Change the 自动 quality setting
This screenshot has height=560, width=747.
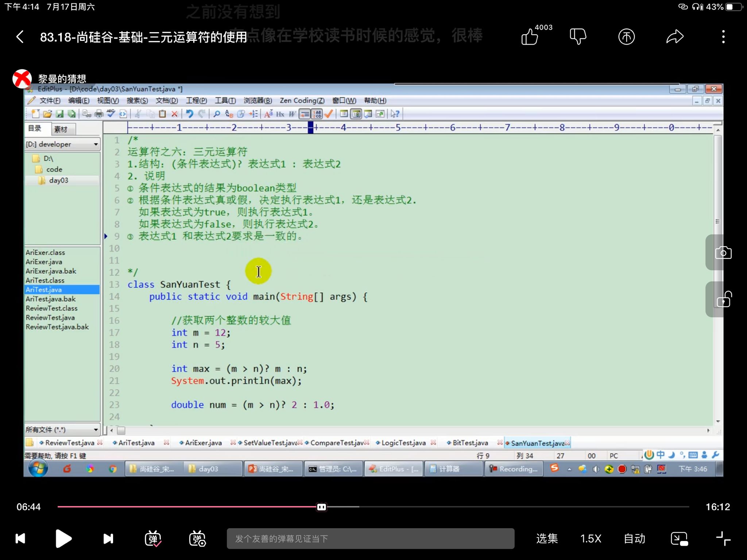pyautogui.click(x=635, y=538)
